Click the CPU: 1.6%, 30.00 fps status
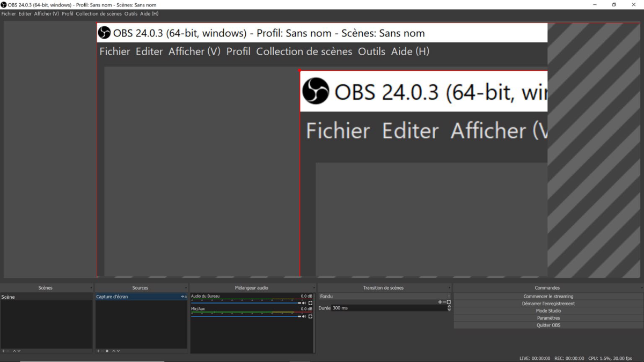644x362 pixels. click(x=610, y=358)
